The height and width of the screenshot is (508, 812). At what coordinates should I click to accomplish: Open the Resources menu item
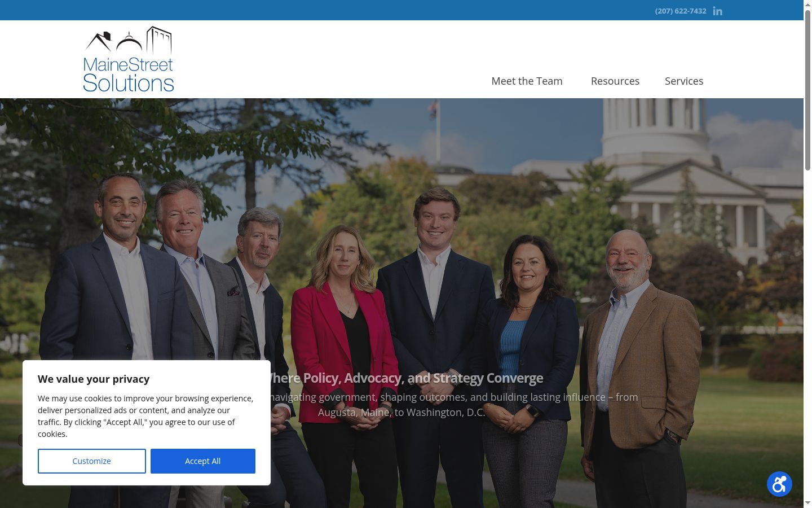(x=615, y=81)
